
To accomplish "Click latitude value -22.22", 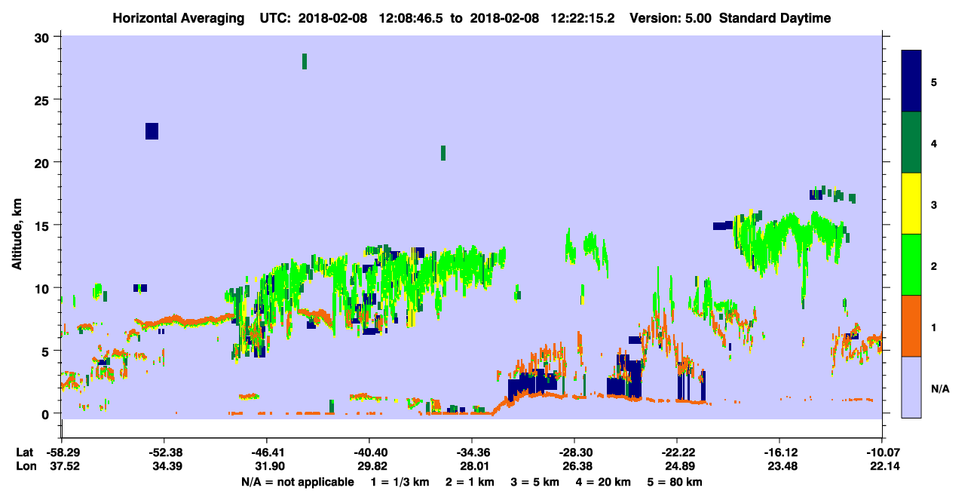I will pos(677,452).
